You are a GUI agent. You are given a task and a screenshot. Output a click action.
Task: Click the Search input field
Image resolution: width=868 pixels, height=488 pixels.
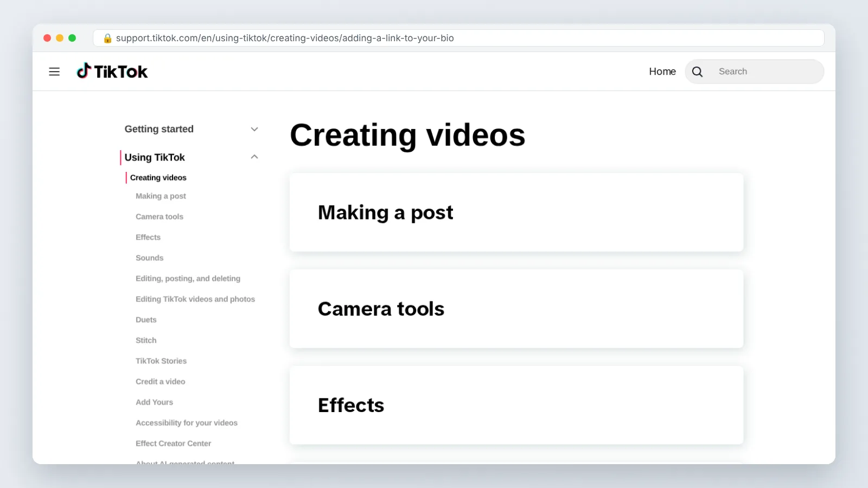coord(755,72)
